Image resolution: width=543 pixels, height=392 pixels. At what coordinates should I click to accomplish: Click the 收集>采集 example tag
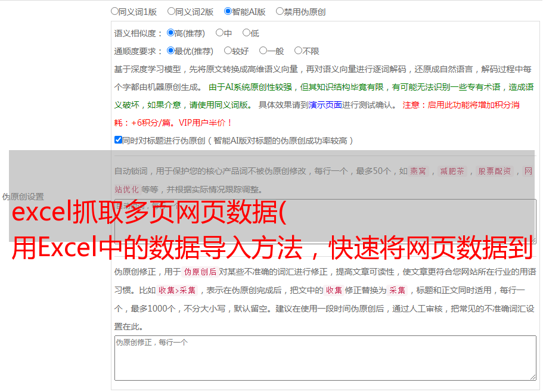177,290
